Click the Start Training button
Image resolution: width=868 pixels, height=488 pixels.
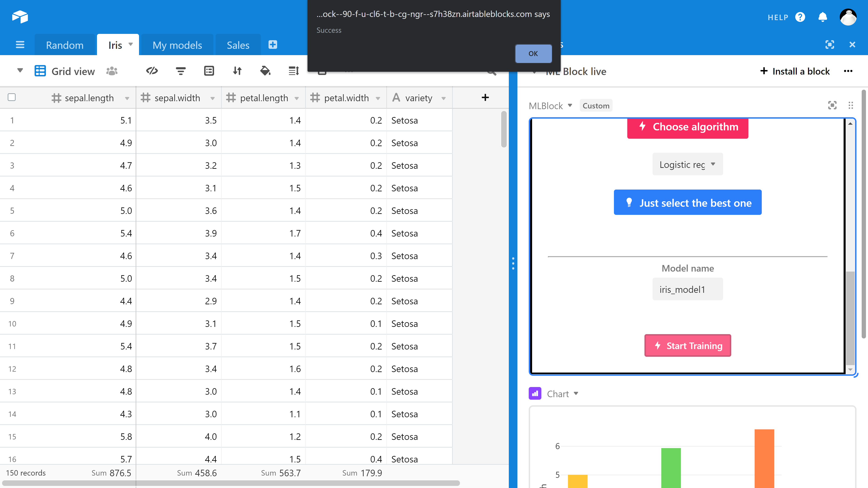(687, 345)
